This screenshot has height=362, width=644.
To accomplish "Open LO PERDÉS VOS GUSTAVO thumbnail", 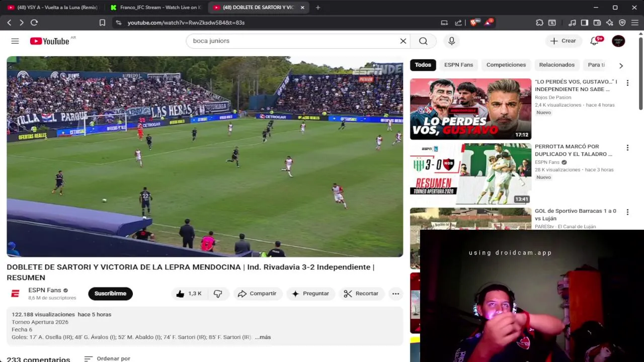I will click(x=470, y=109).
